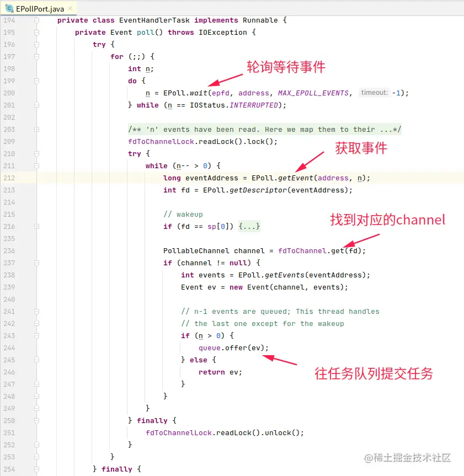Click the 'int n;' declaration on line 198
Screen dimensions: 464x476
(141, 69)
